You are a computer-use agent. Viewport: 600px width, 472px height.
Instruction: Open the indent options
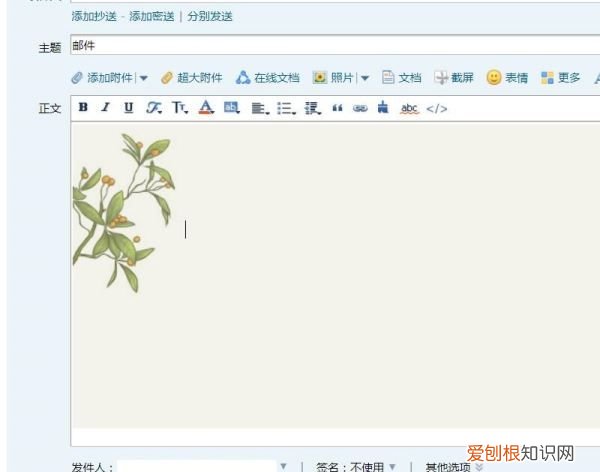(312, 108)
